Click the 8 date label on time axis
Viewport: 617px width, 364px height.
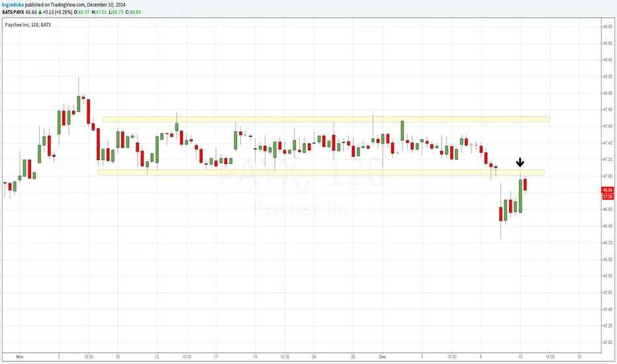(x=481, y=357)
